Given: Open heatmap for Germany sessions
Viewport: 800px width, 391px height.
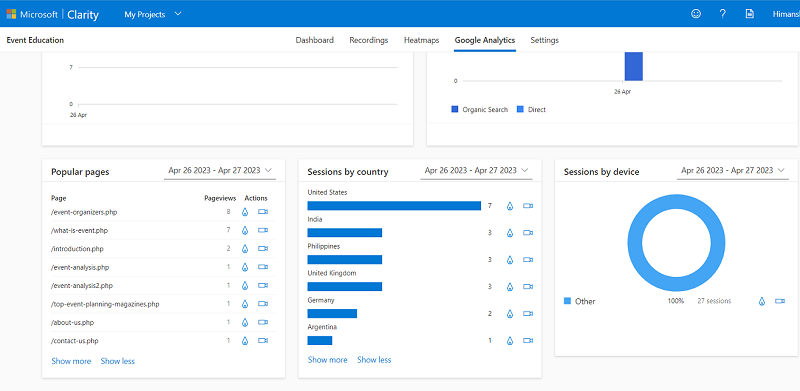Looking at the screenshot, I should click(x=510, y=313).
